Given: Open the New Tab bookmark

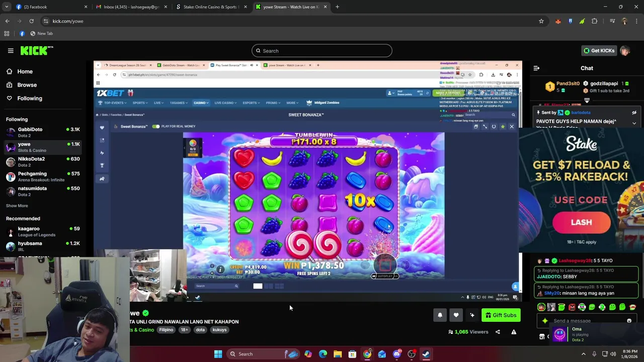Looking at the screenshot, I should point(41,34).
